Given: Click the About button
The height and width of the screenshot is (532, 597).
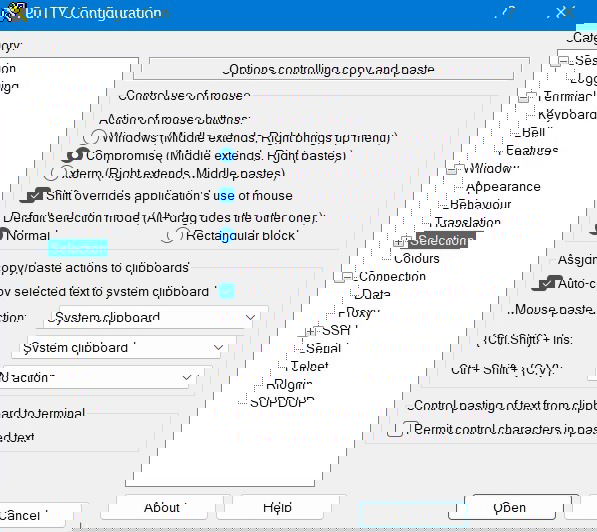Looking at the screenshot, I should [x=162, y=507].
